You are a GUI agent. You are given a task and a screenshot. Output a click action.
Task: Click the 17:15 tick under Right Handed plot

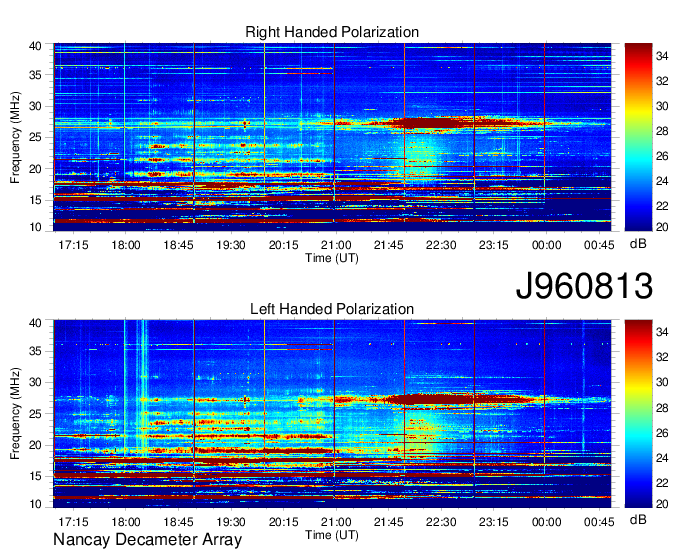[x=73, y=245]
